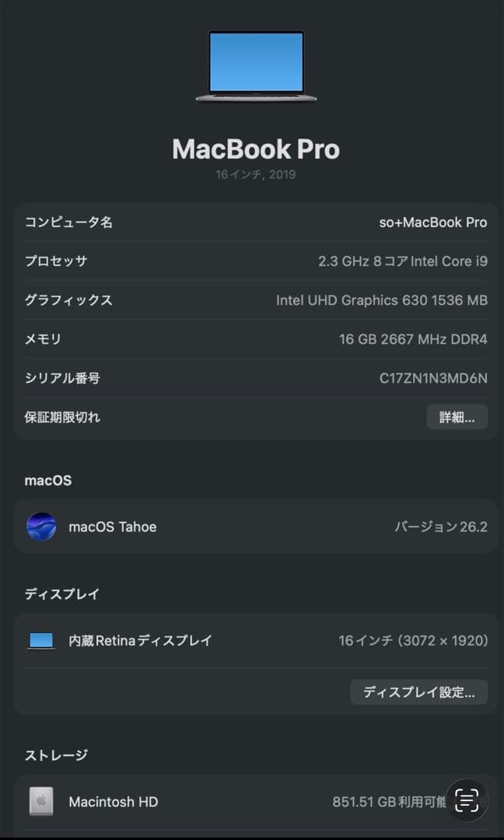This screenshot has height=840, width=504.
Task: Click the メモリ 16 GB row
Action: coord(252,339)
